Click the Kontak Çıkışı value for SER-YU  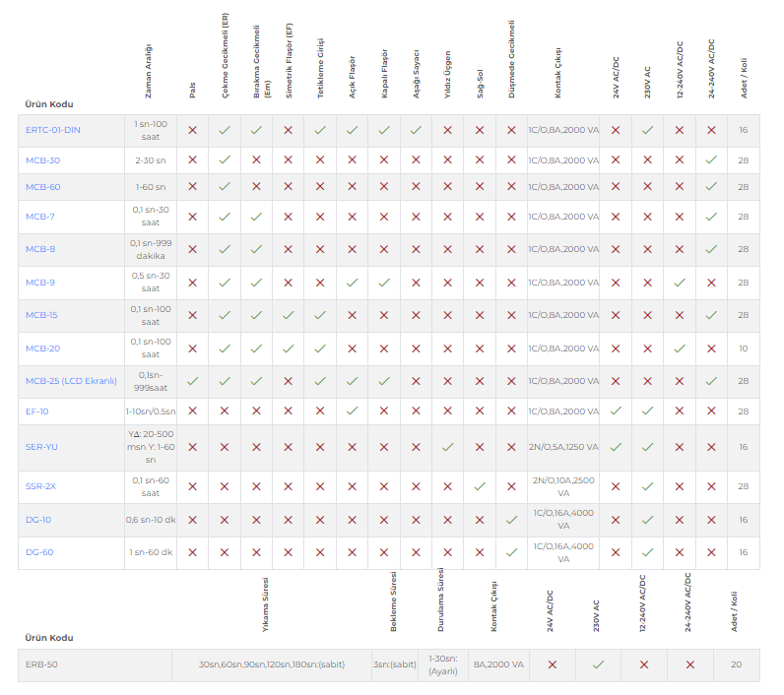click(x=562, y=447)
